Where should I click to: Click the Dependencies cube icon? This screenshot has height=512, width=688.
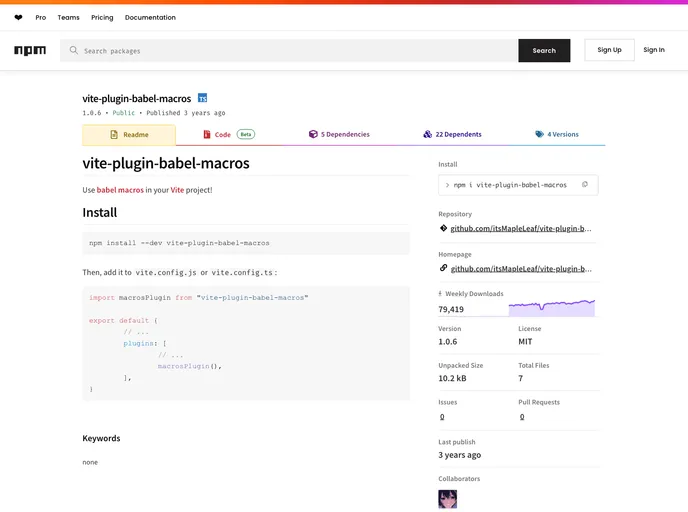313,134
